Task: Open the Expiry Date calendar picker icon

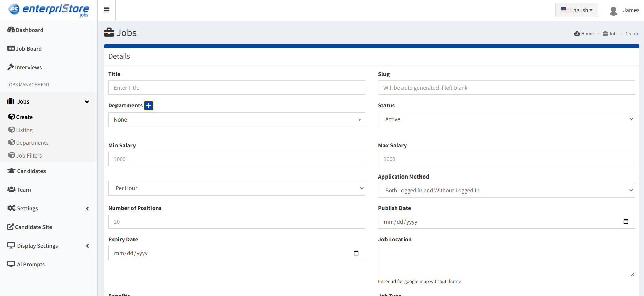Action: (356, 253)
